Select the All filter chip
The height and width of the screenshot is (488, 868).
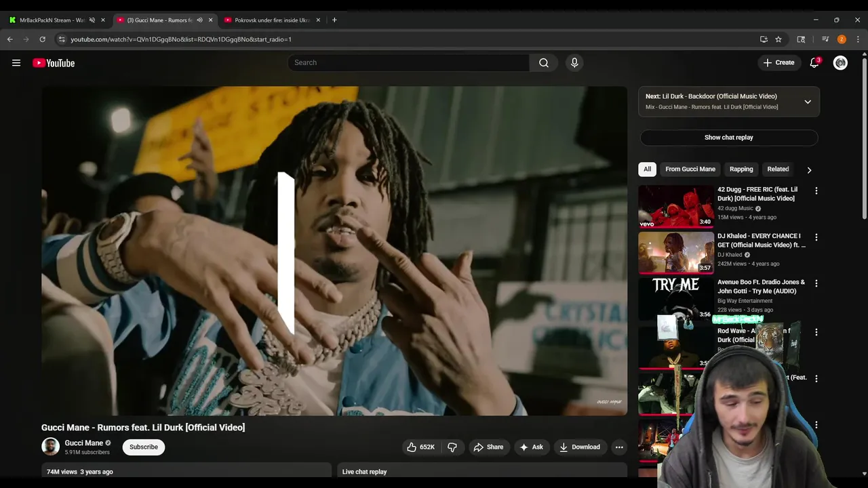(647, 169)
